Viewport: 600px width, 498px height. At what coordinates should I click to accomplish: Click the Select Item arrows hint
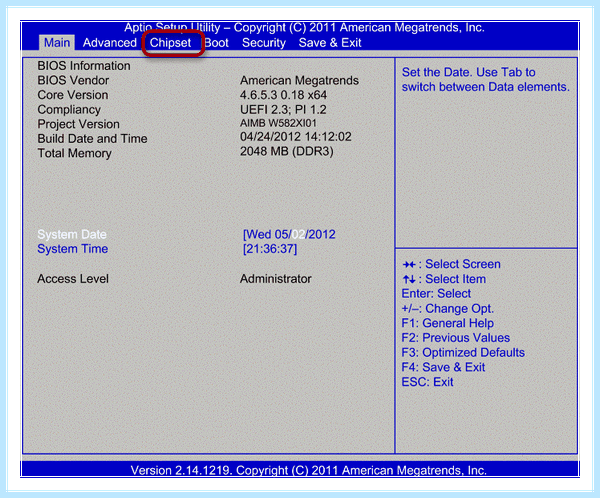click(x=444, y=279)
